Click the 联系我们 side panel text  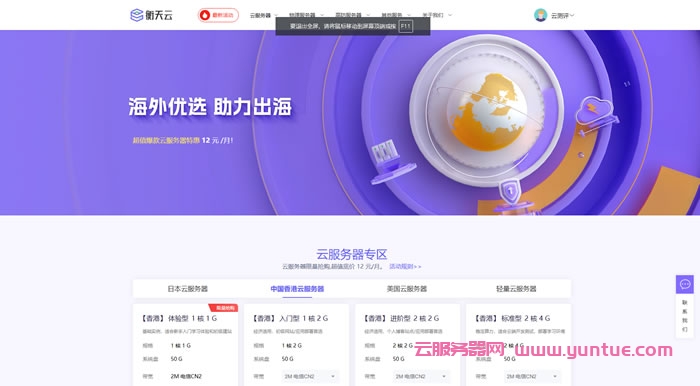(684, 315)
